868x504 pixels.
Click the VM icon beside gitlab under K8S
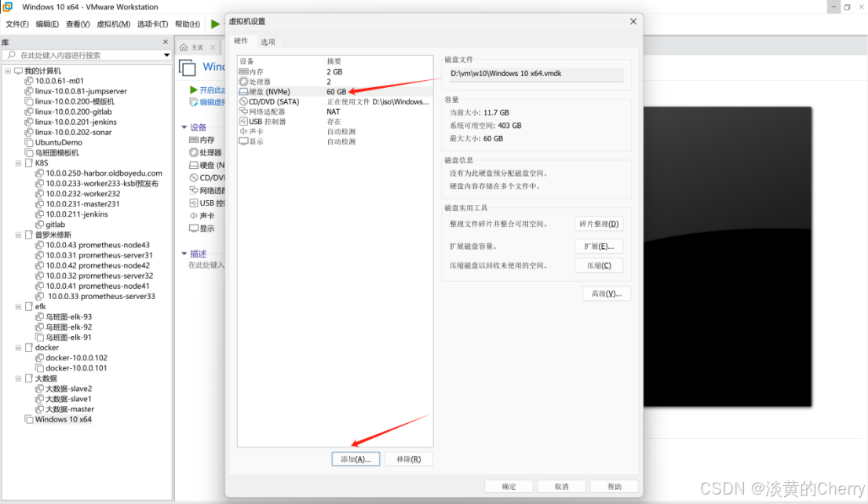click(x=39, y=225)
